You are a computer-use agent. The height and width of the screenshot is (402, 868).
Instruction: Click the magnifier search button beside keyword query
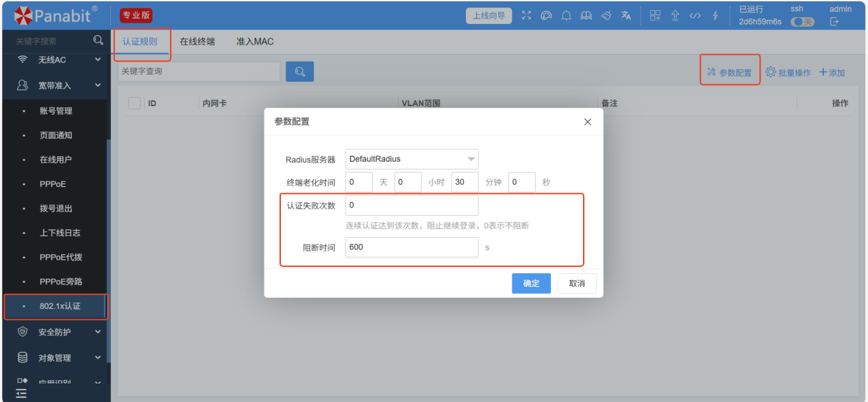299,71
